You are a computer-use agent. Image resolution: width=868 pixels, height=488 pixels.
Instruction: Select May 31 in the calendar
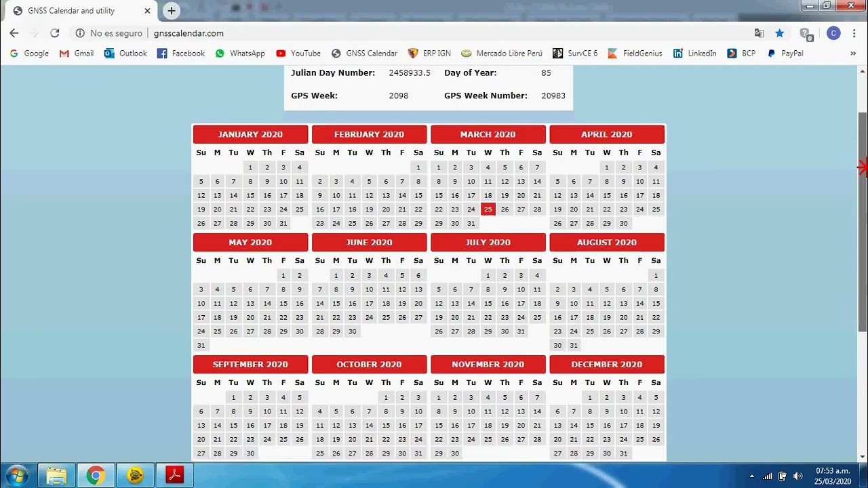pyautogui.click(x=201, y=345)
